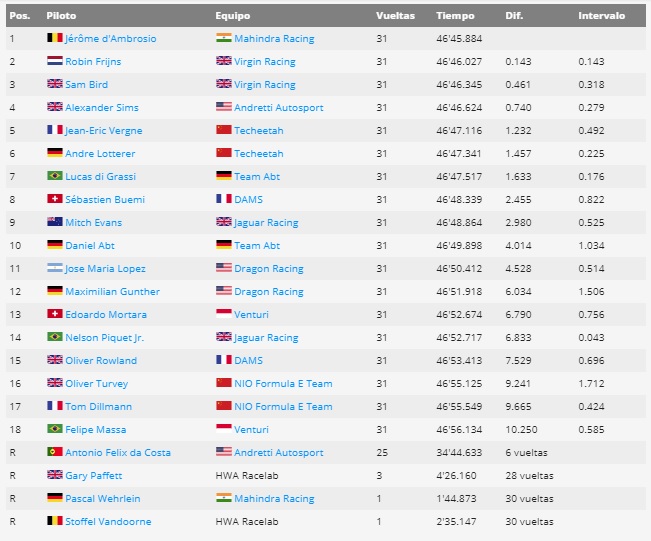
Task: Open Team Abt link in Daniel Abt row
Action: pos(257,245)
